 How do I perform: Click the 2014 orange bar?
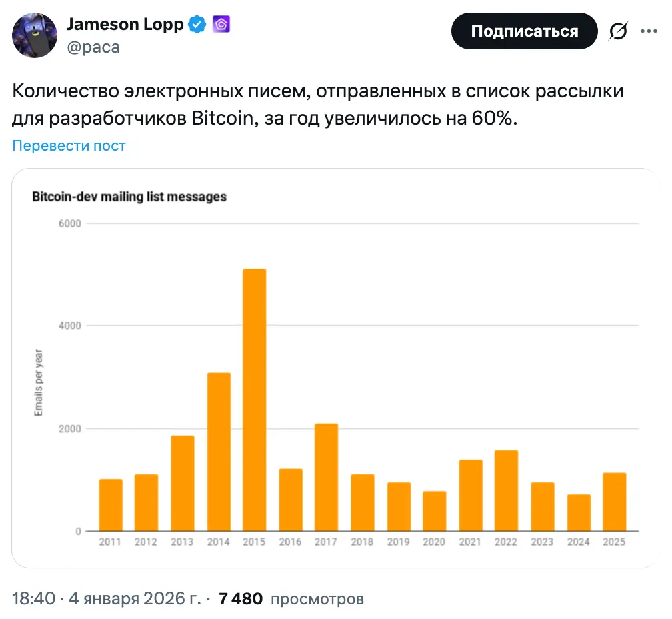point(219,452)
